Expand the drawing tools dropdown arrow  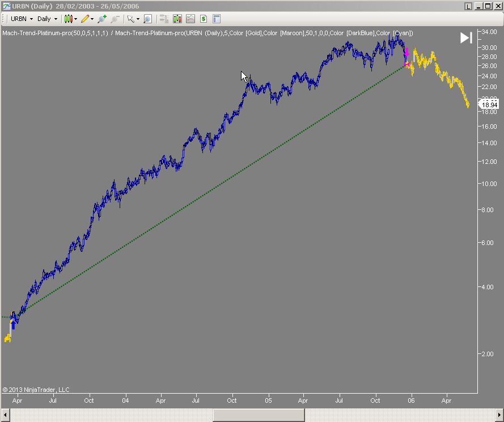coord(91,18)
